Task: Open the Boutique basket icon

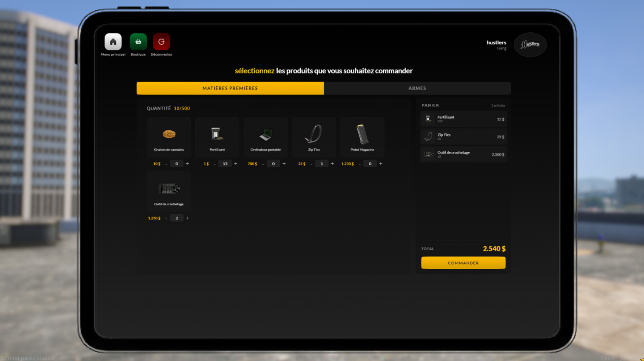Action: [x=138, y=42]
